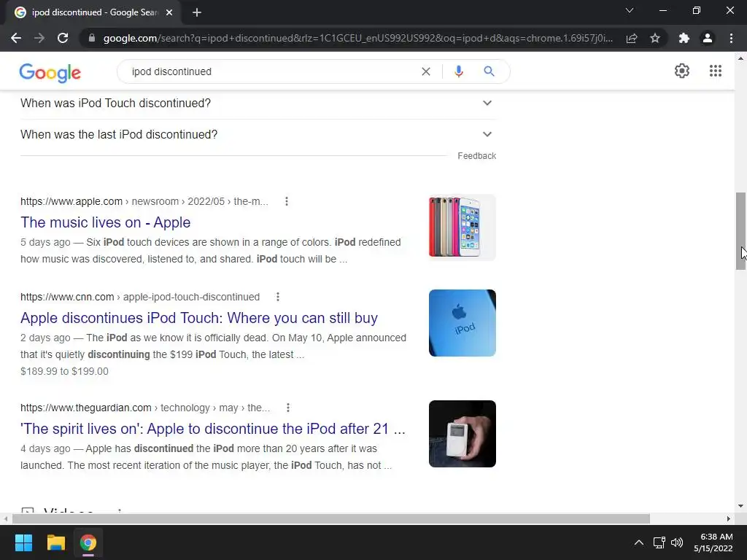Image resolution: width=747 pixels, height=560 pixels.
Task: Click the Chrome taskbar icon
Action: click(88, 542)
